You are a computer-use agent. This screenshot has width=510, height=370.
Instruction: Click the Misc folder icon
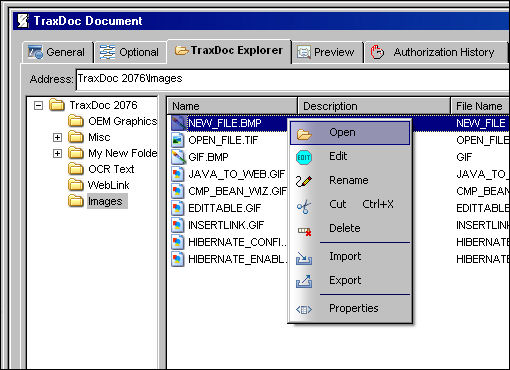point(76,137)
